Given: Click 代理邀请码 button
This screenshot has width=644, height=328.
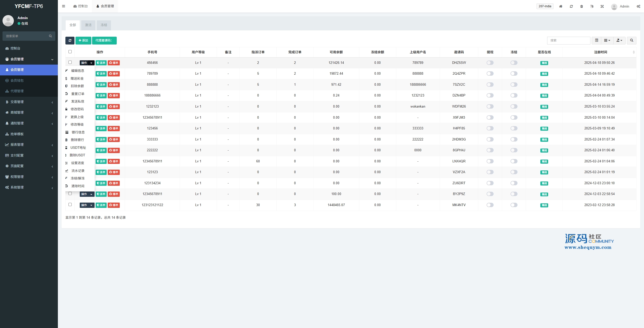Looking at the screenshot, I should tap(104, 40).
